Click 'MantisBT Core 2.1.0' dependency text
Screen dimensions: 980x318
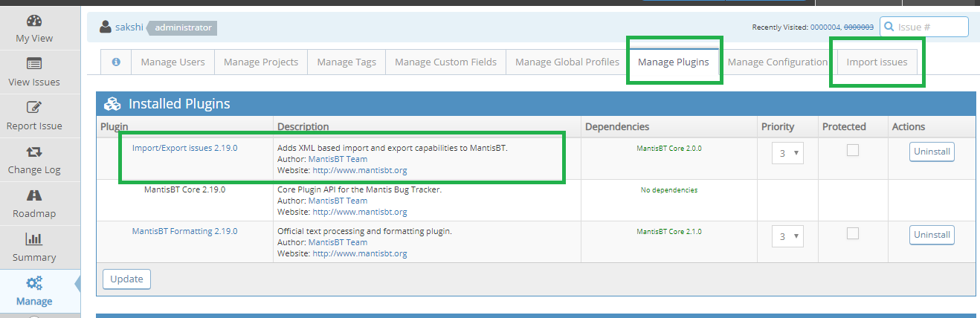coord(669,232)
